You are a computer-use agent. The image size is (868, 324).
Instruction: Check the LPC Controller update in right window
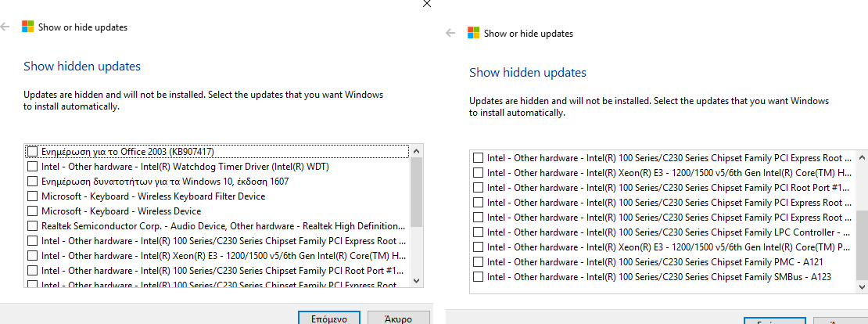[479, 232]
